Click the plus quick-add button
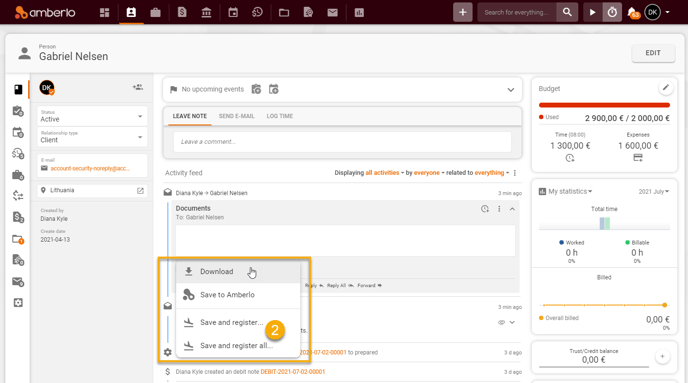The width and height of the screenshot is (688, 383). coord(462,12)
